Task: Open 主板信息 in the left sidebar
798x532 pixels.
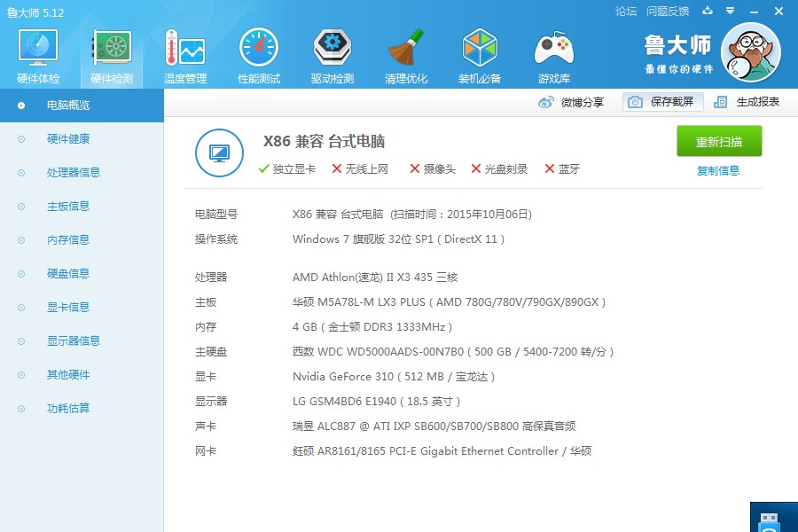Action: tap(68, 207)
